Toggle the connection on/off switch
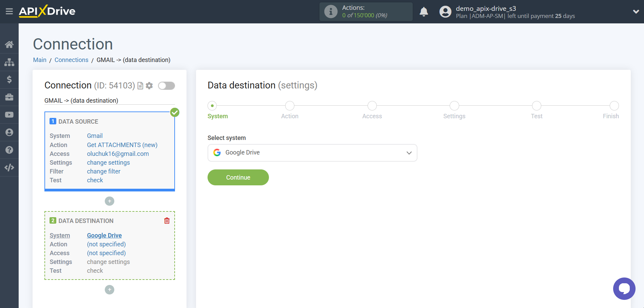Image resolution: width=644 pixels, height=308 pixels. click(x=167, y=86)
